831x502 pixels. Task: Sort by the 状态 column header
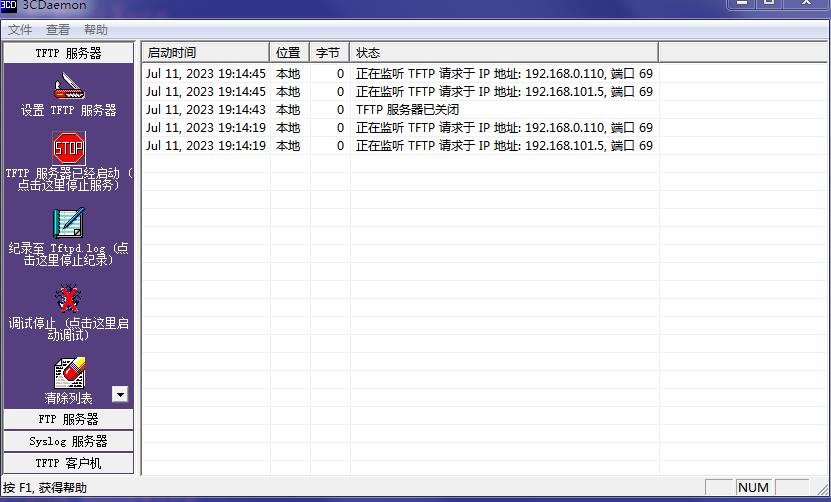[x=504, y=52]
